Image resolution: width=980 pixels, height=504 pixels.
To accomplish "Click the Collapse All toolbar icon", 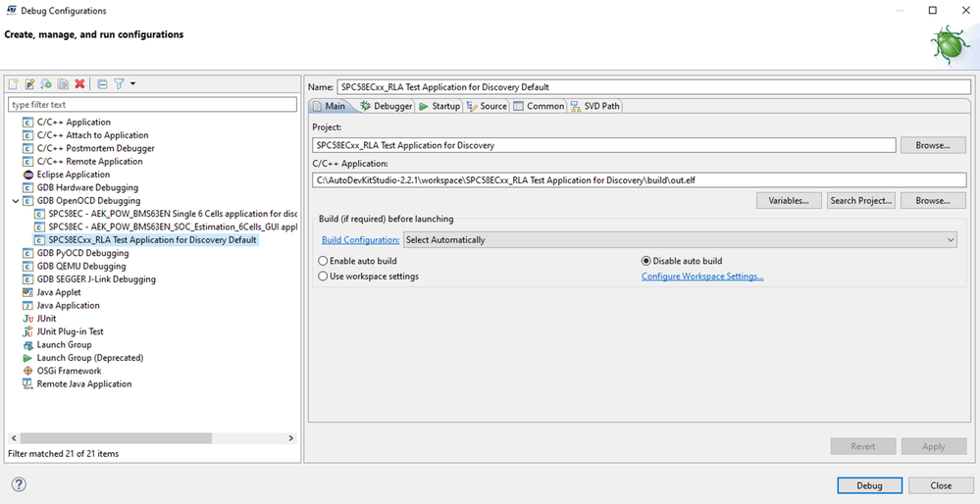I will point(102,83).
